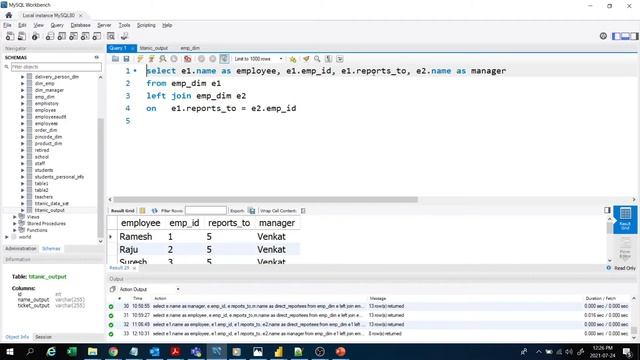Click the export recordset icon
Viewport: 640px width, 360px height.
[252, 211]
